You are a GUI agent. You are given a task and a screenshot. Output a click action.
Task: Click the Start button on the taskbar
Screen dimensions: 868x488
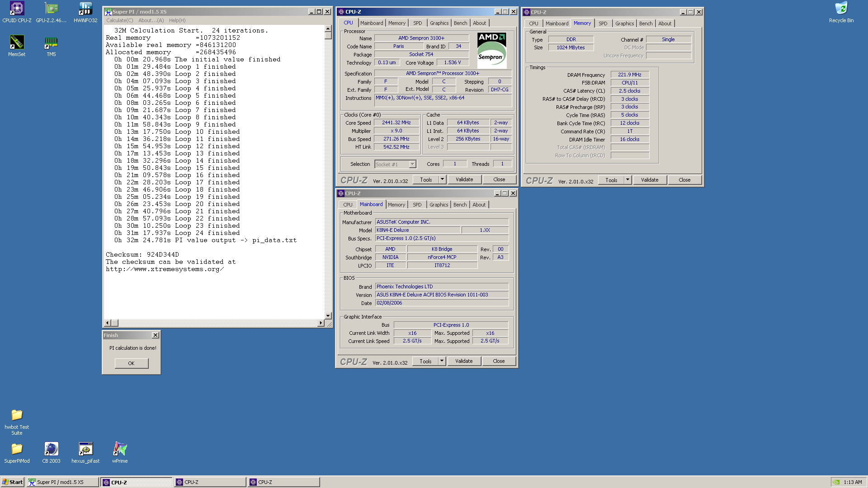click(13, 482)
